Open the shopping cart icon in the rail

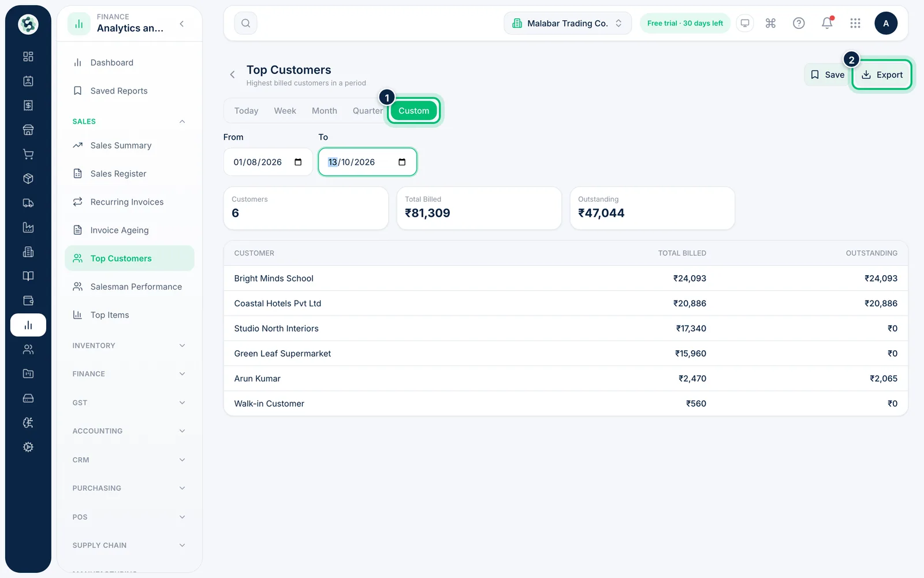tap(28, 154)
